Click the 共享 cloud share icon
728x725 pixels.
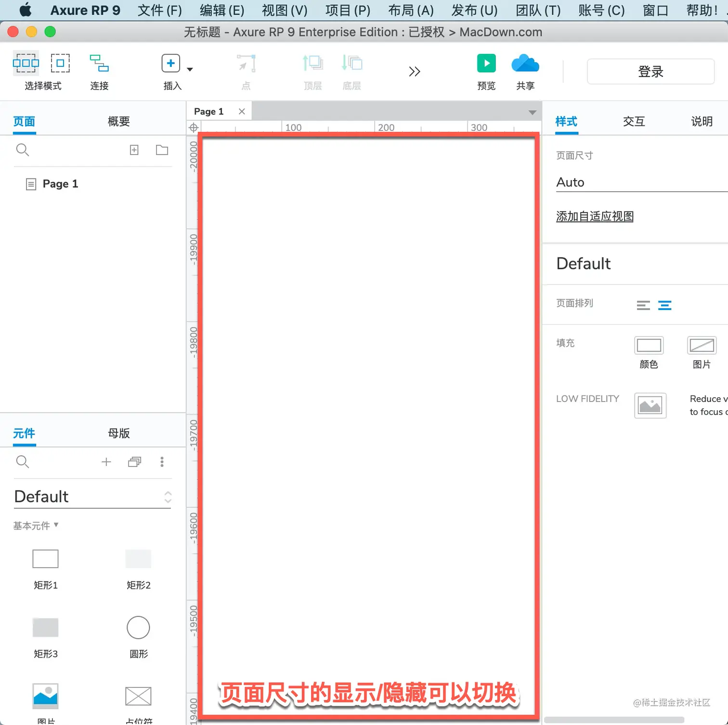(525, 63)
